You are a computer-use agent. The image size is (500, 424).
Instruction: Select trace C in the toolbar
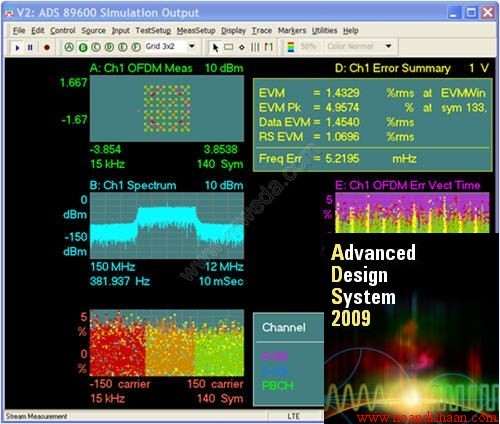[96, 47]
